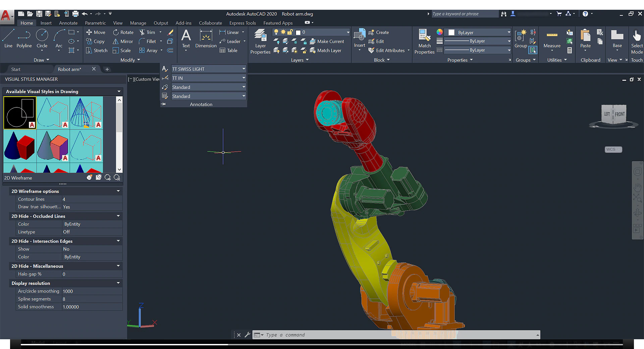Click the Linear dimension button
The image size is (644, 349).
pos(229,32)
